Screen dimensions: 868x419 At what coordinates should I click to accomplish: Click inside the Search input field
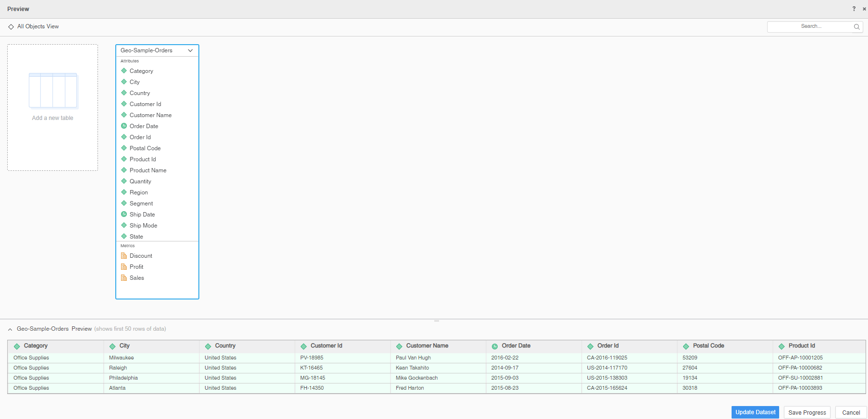click(x=810, y=26)
